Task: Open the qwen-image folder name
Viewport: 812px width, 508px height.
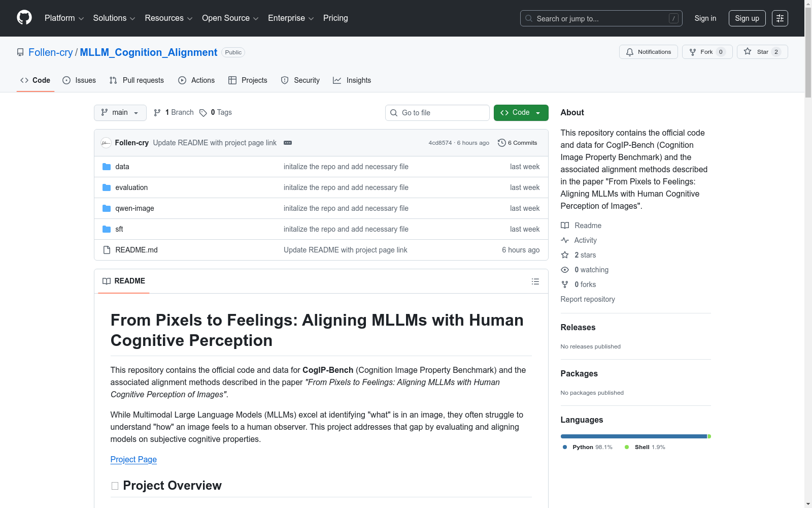Action: [x=134, y=208]
